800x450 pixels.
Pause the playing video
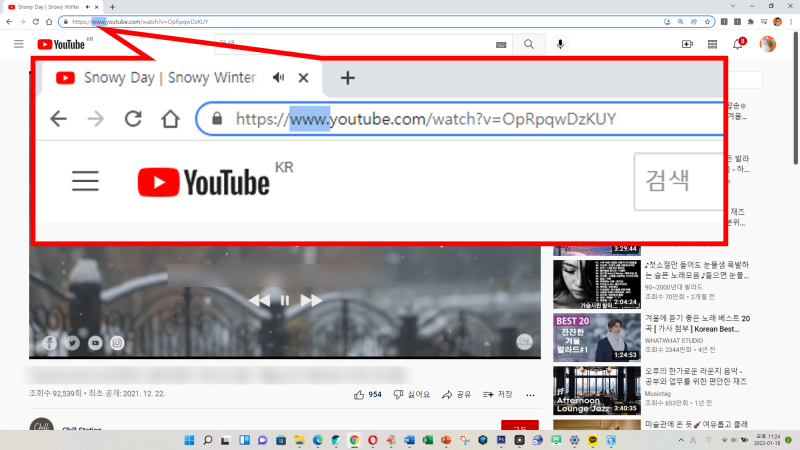point(285,301)
